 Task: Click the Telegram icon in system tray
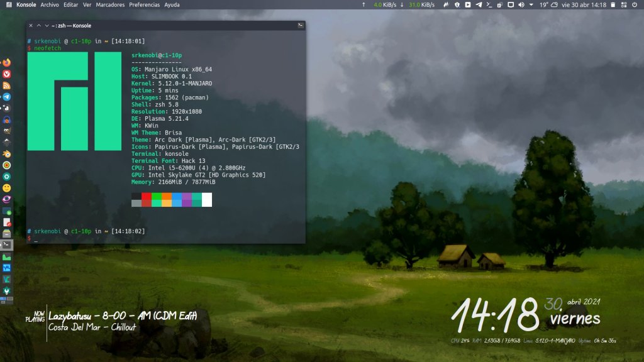pos(479,4)
